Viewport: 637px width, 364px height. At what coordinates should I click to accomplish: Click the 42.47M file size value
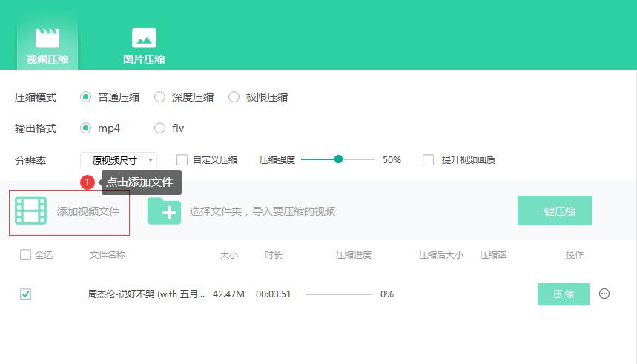click(228, 294)
